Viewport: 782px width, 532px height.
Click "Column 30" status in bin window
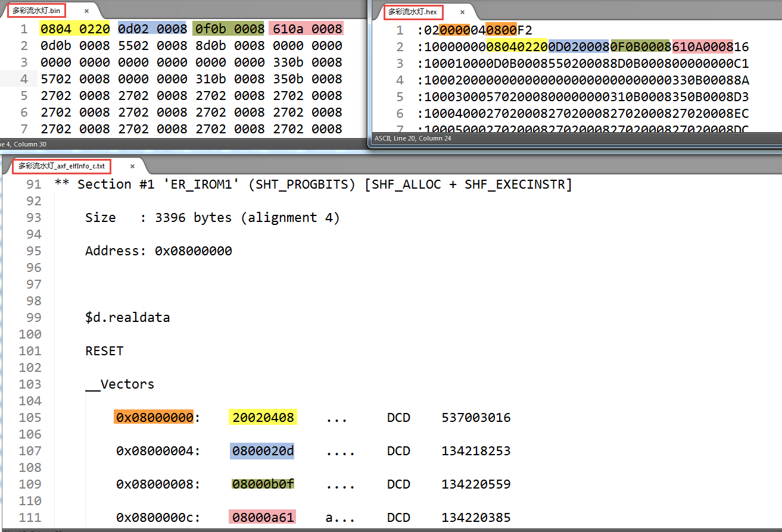[x=29, y=143]
